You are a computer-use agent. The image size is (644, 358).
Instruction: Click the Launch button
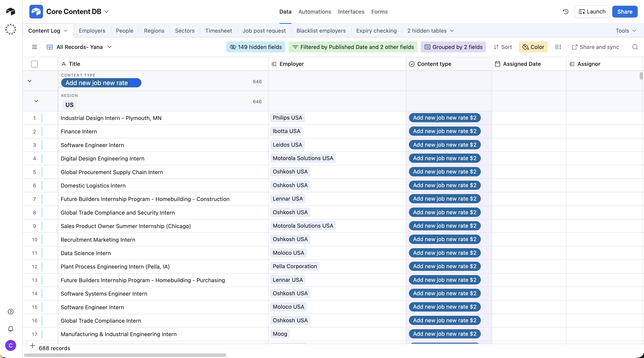592,12
